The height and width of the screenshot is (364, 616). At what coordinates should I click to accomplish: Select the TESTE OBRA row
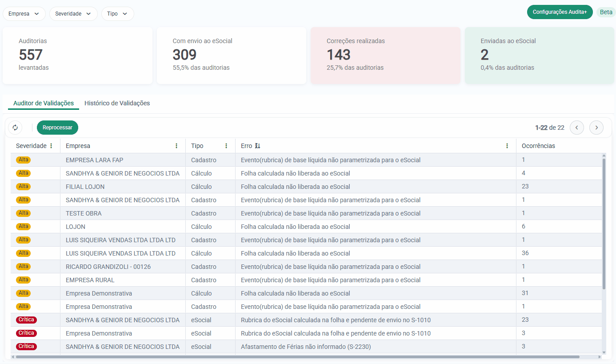pyautogui.click(x=306, y=213)
